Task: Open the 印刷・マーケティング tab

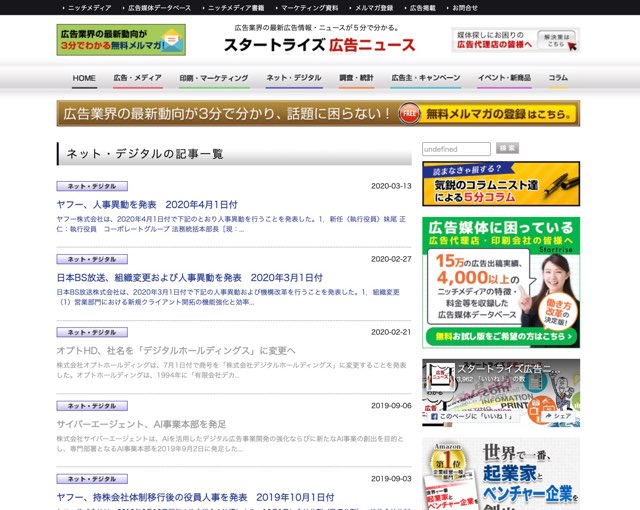Action: 214,78
